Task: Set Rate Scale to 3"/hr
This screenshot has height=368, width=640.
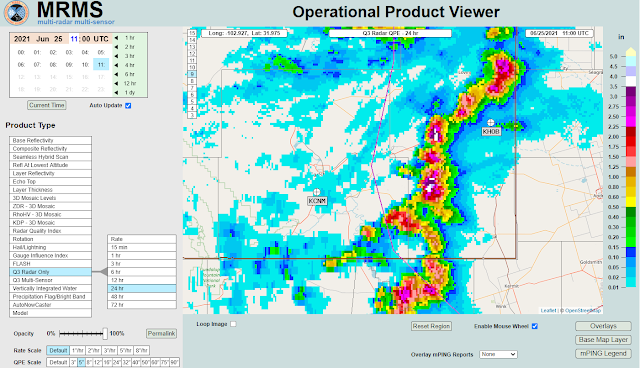Action: click(x=109, y=350)
